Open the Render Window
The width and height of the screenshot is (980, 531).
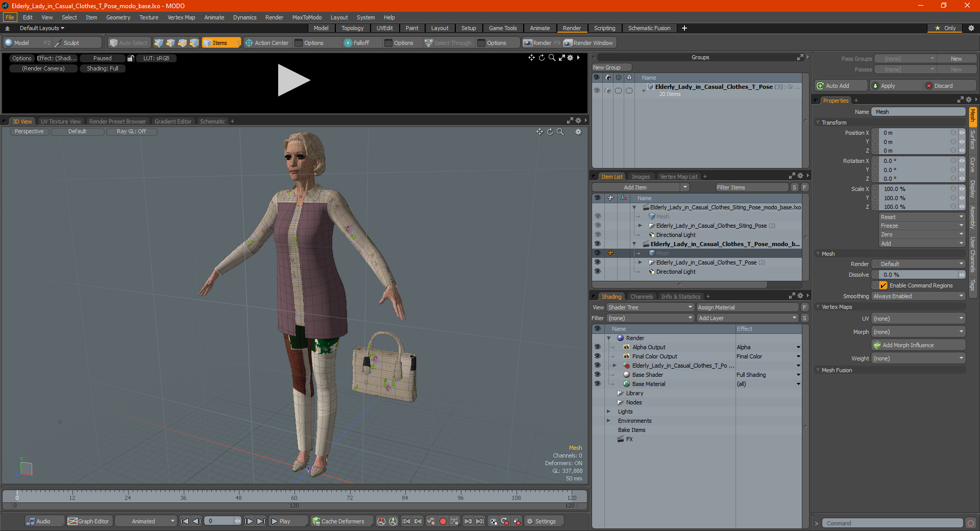click(589, 43)
